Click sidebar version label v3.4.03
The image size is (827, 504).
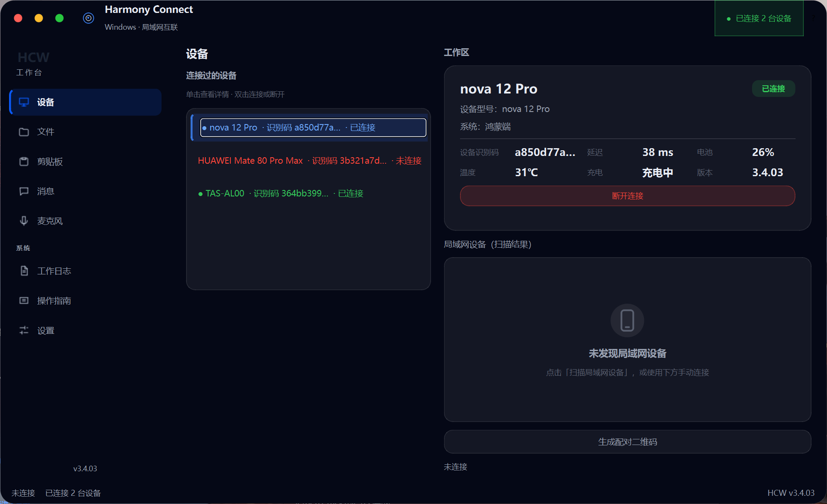pos(85,468)
